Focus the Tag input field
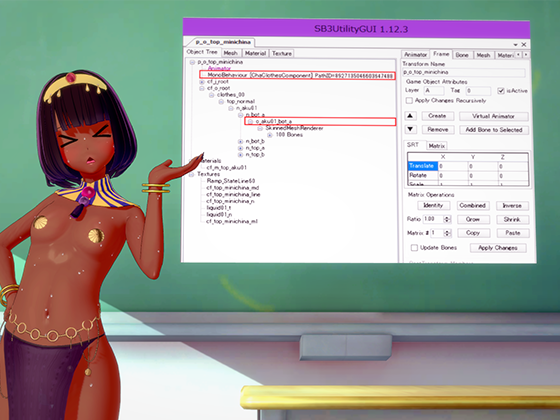Viewport: 560px width, 420px height. point(477,91)
